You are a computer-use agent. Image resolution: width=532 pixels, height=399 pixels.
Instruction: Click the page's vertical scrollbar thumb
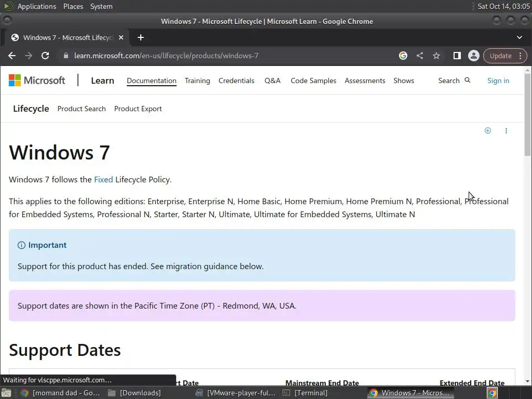pyautogui.click(x=527, y=114)
